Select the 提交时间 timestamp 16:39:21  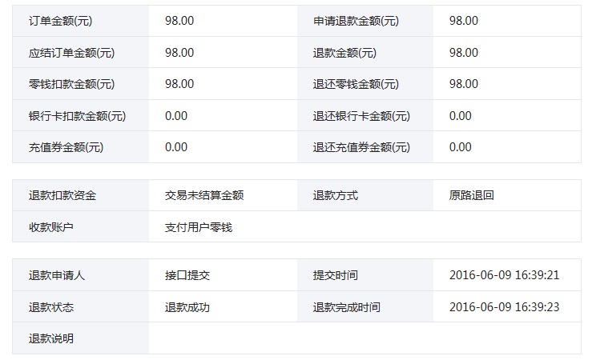(x=537, y=275)
